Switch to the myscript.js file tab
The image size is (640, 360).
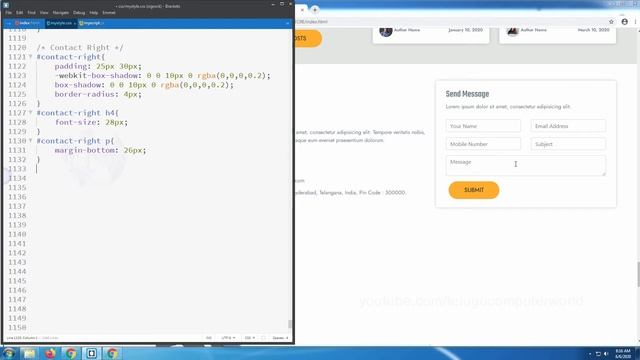tap(91, 23)
